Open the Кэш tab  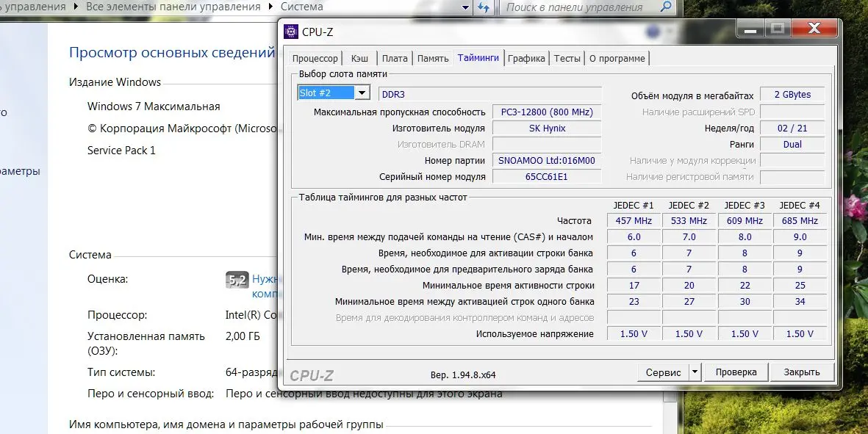(x=360, y=58)
